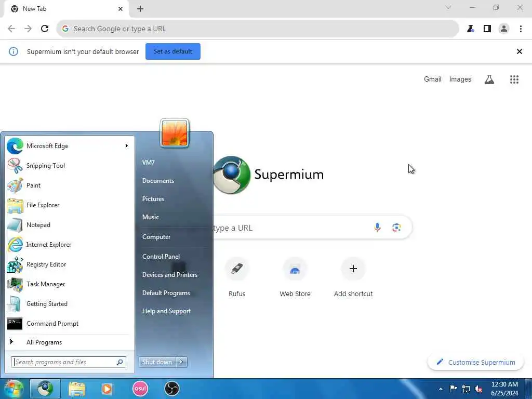532x399 pixels.
Task: Launch osu! from the taskbar
Action: [x=140, y=389]
